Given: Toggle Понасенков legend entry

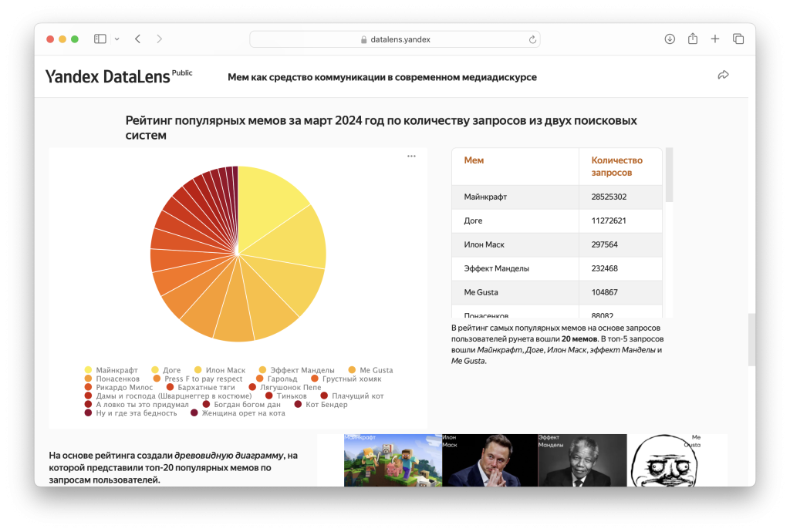Looking at the screenshot, I should coord(113,379).
